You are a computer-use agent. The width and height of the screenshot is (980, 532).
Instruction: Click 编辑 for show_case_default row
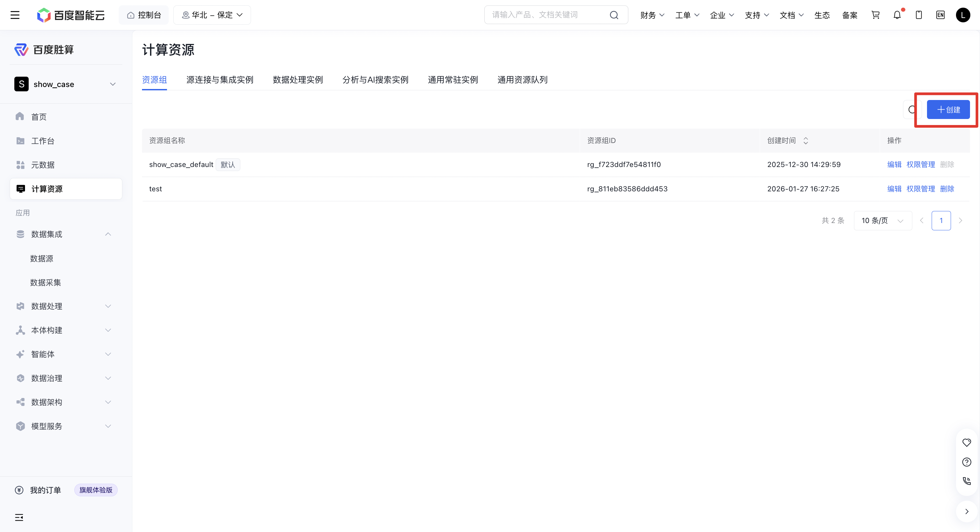point(894,164)
